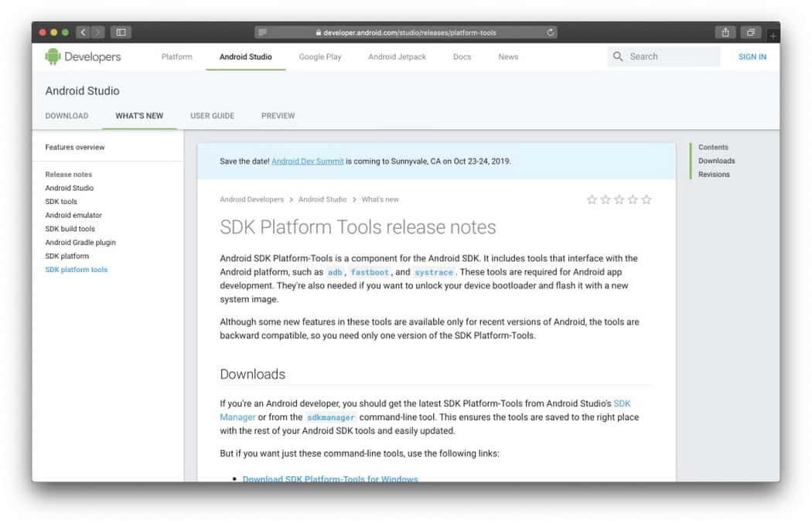Open Features overview in sidebar

tap(74, 147)
